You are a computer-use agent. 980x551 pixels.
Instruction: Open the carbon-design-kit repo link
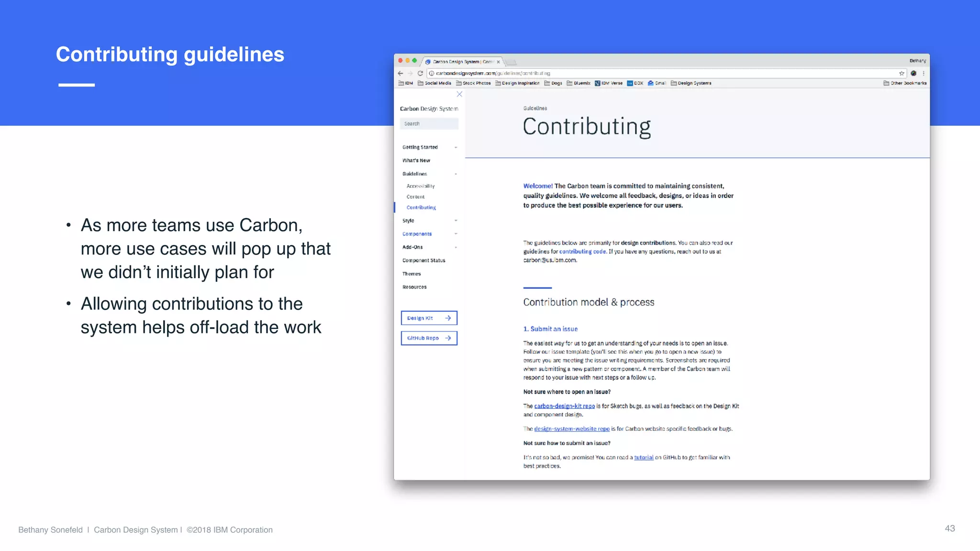click(x=565, y=406)
